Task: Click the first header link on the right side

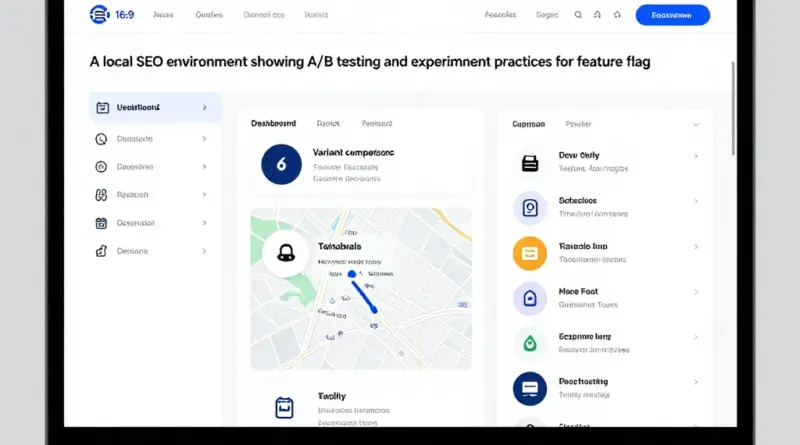Action: [500, 15]
